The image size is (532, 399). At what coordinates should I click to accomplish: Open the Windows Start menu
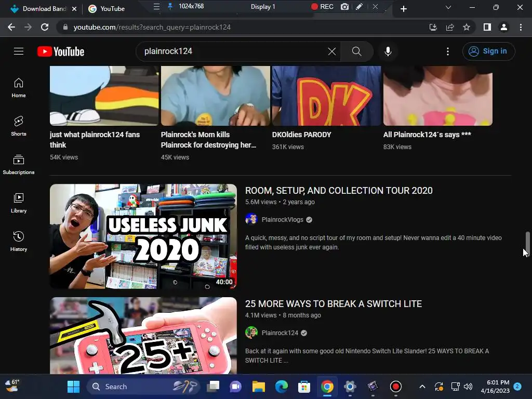coord(74,387)
